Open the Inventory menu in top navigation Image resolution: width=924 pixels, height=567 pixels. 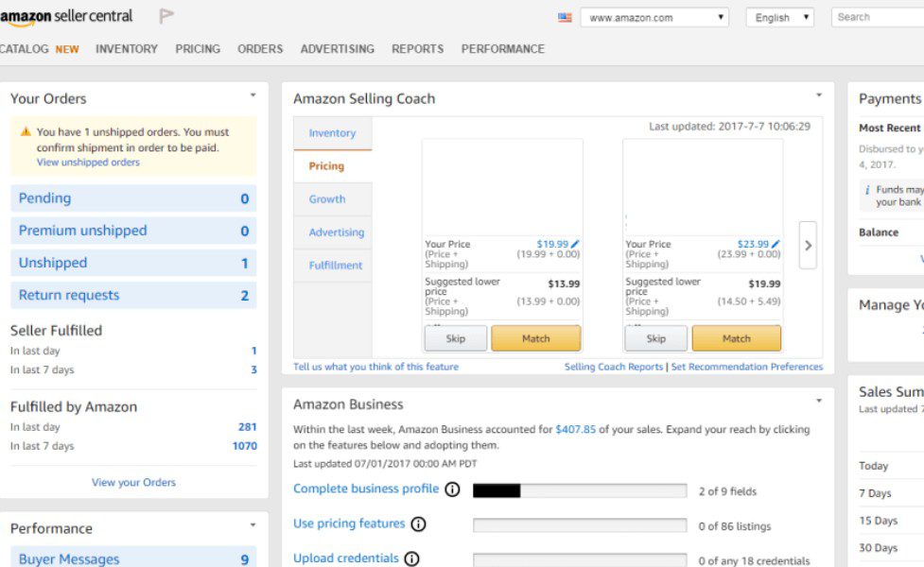(x=127, y=49)
